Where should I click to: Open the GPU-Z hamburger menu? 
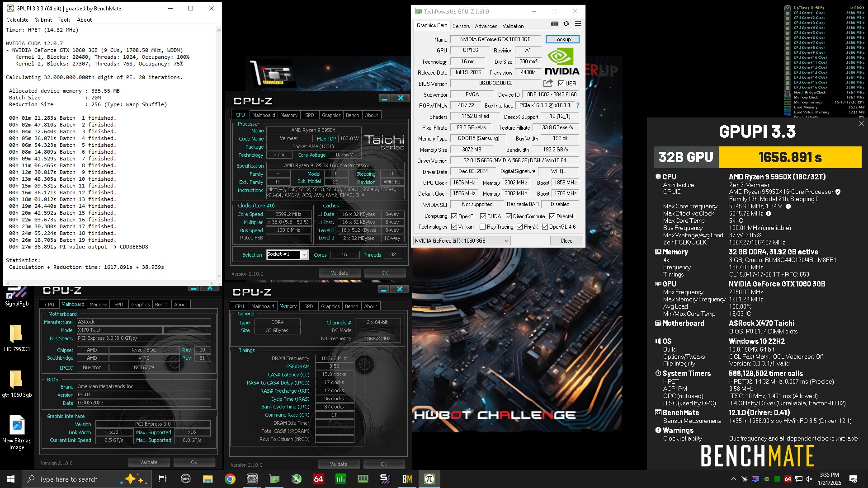coord(578,24)
